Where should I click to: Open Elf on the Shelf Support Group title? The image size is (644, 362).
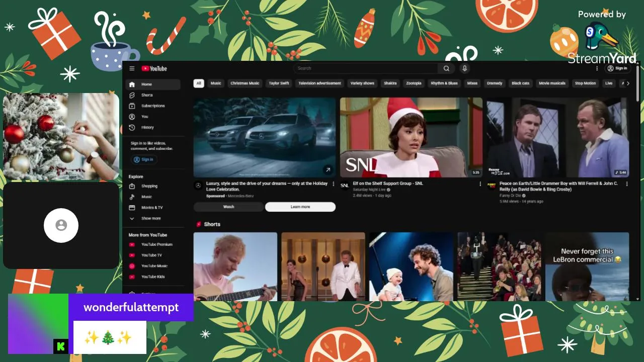(388, 184)
